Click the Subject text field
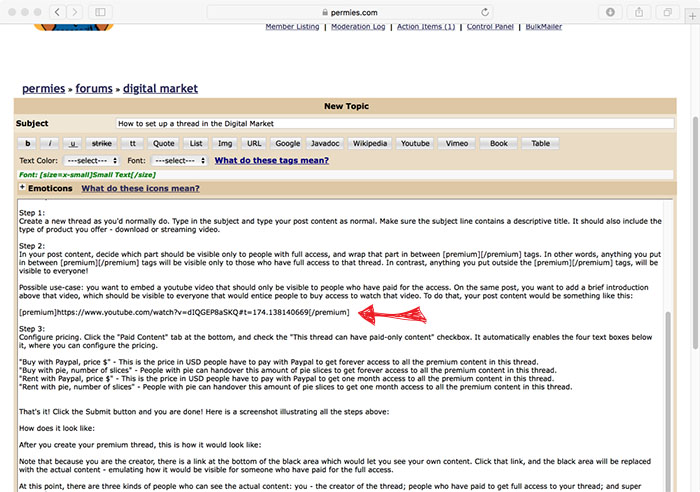 (x=395, y=123)
